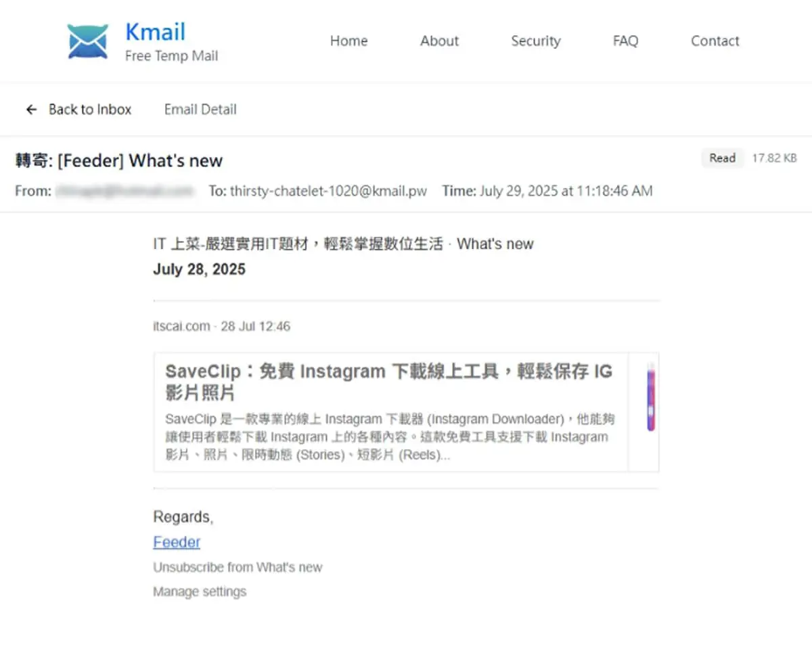
Task: Open the Home menu item
Action: [x=348, y=41]
